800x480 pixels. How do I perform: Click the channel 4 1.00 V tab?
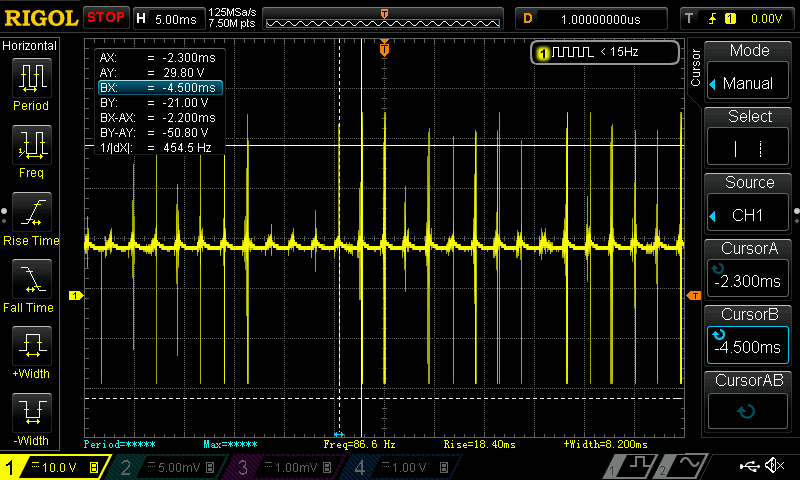402,467
